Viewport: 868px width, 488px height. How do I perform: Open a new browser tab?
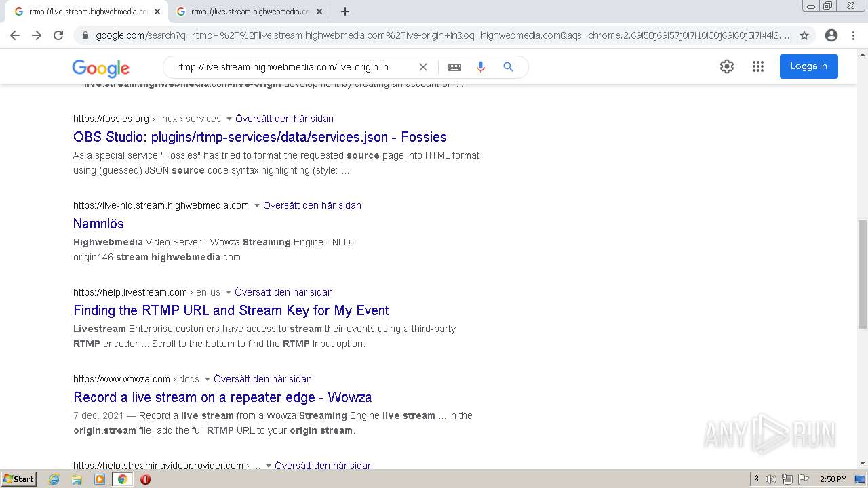point(345,12)
